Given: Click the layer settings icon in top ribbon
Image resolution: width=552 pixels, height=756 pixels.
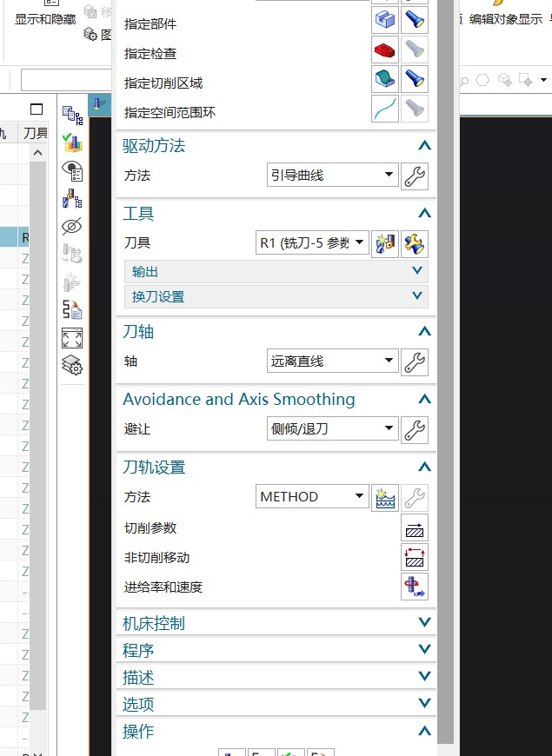Looking at the screenshot, I should point(90,34).
